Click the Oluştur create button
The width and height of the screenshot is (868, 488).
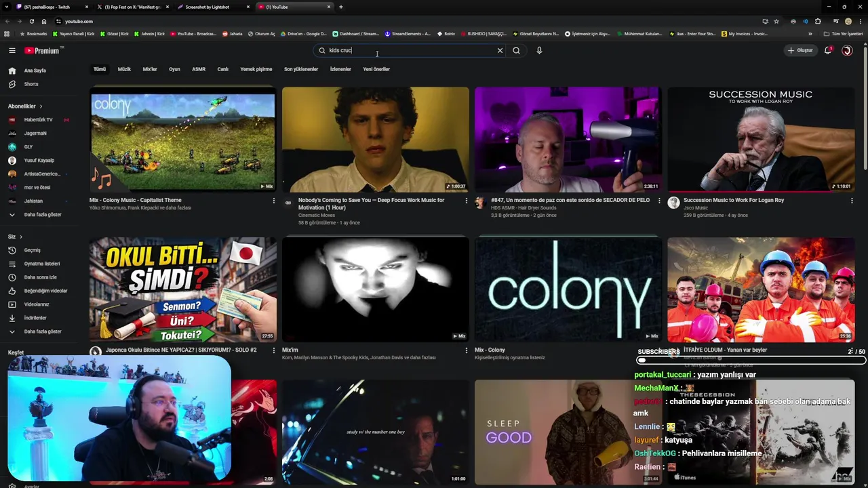pyautogui.click(x=800, y=50)
